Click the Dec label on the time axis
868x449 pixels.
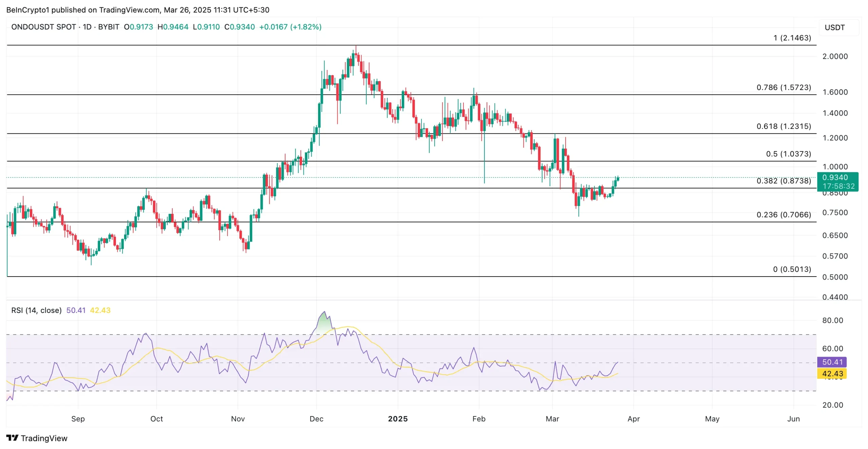[x=316, y=418]
